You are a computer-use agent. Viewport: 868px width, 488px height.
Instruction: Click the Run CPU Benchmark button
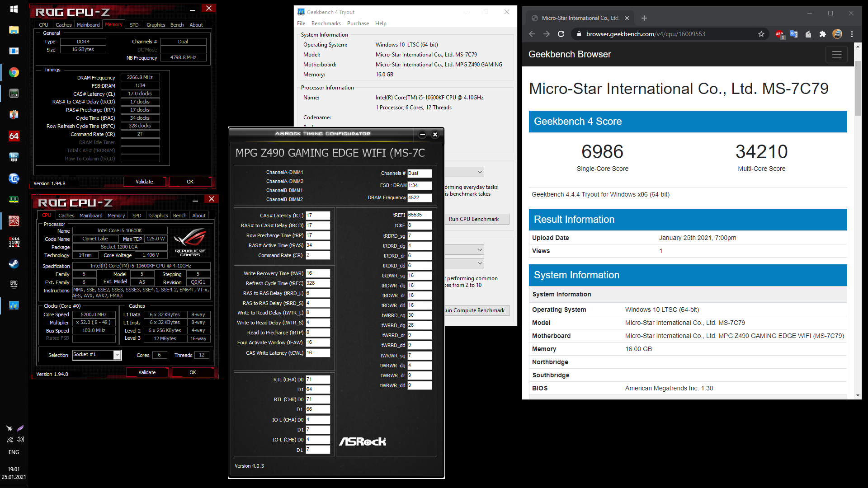474,219
